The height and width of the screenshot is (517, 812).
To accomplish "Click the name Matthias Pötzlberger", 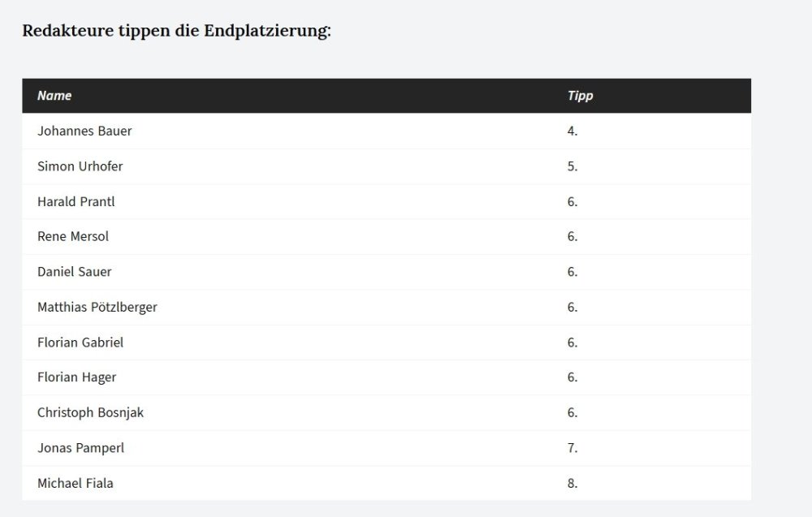I will [97, 307].
